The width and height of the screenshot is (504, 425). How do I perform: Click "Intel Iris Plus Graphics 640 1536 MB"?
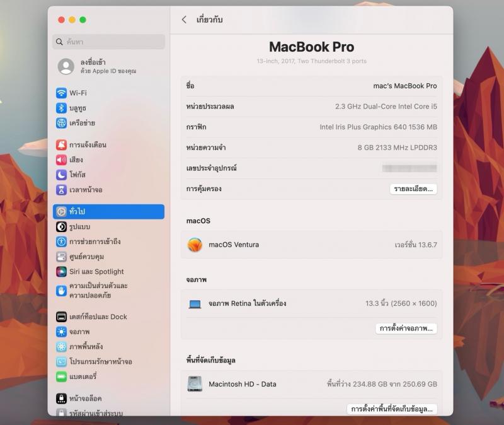click(379, 127)
